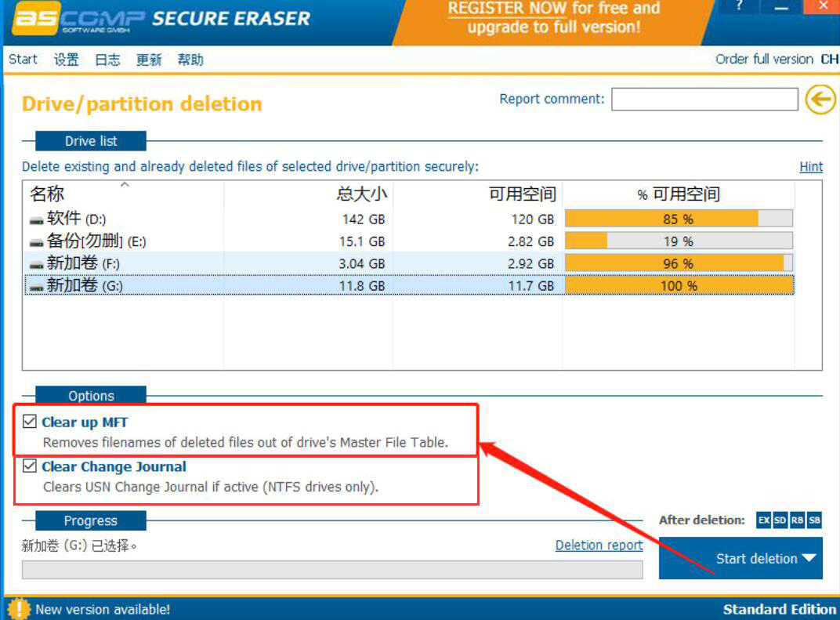Screen dimensions: 840x620
Task: Click the yellow back arrow icon
Action: [x=820, y=99]
